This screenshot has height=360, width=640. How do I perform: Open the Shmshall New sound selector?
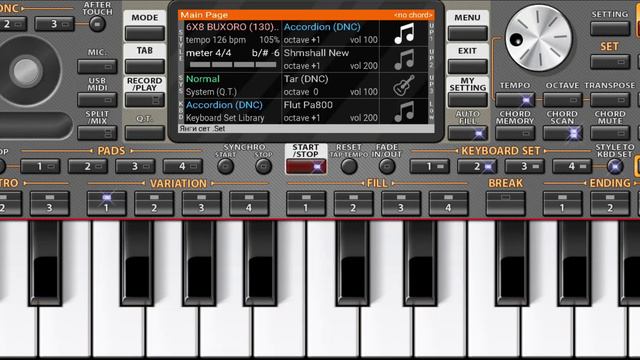[316, 53]
